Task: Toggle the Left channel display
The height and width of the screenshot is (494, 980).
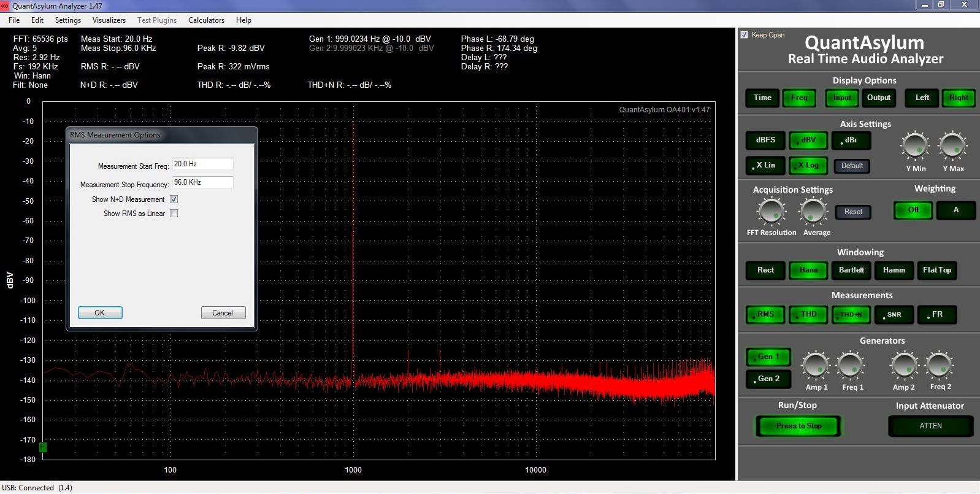Action: click(922, 98)
